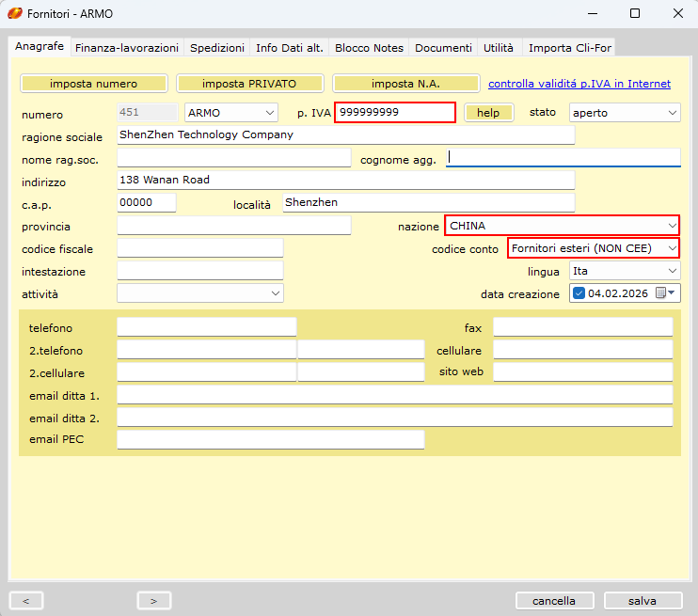The width and height of the screenshot is (698, 616).
Task: Open the nazione CHINA dropdown
Action: point(671,226)
